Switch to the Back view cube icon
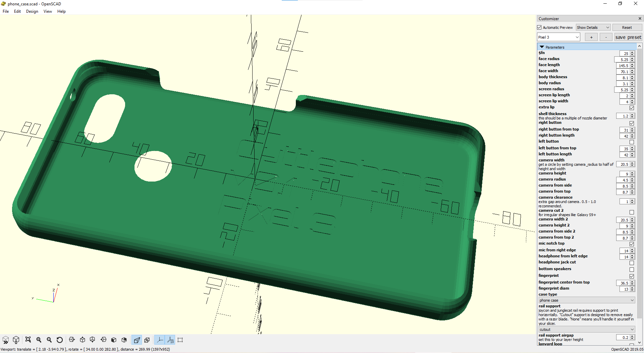 (124, 340)
